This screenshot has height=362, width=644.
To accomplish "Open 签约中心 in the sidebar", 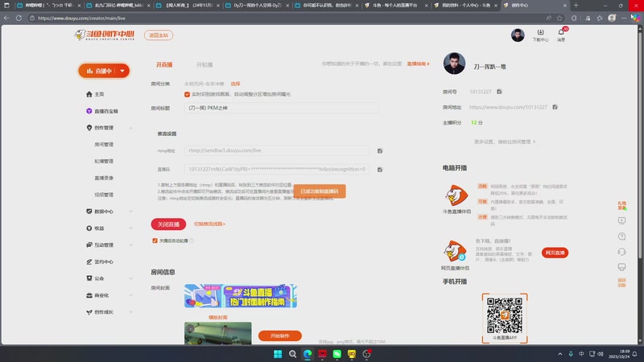I will click(x=100, y=262).
